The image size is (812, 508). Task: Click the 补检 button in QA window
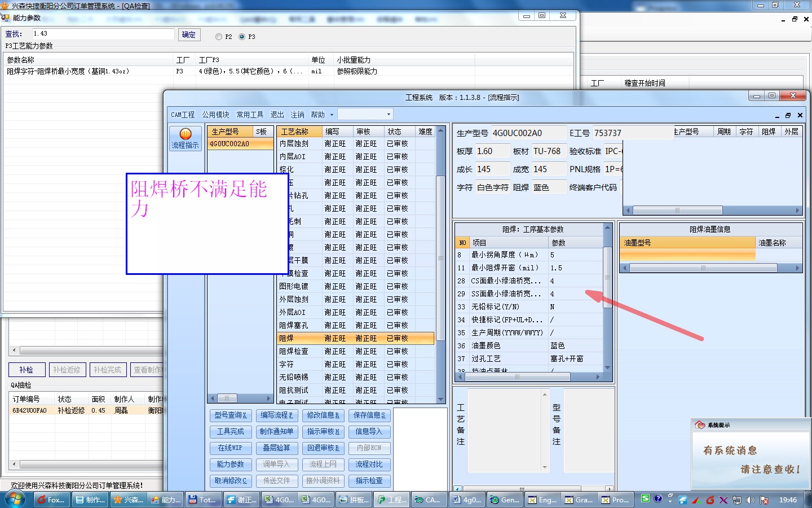point(27,370)
